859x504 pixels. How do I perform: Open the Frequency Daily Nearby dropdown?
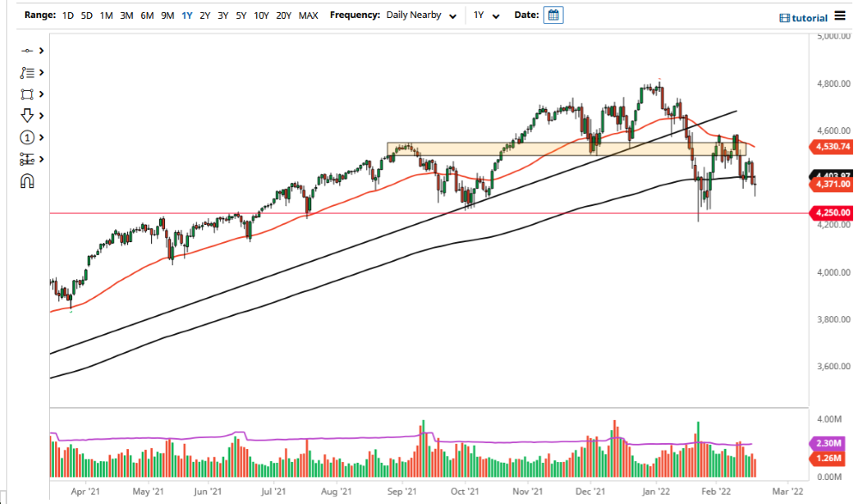tap(421, 15)
